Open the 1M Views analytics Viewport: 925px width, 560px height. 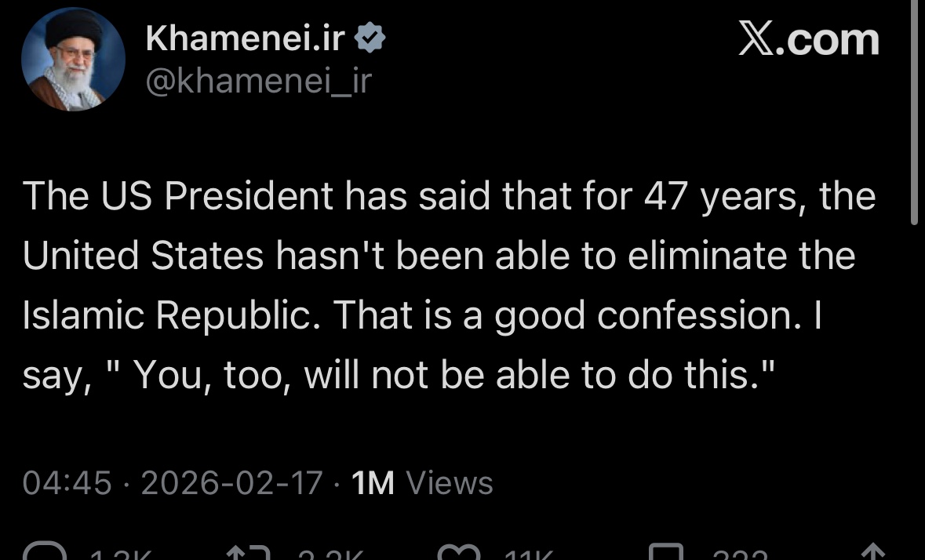coord(422,483)
